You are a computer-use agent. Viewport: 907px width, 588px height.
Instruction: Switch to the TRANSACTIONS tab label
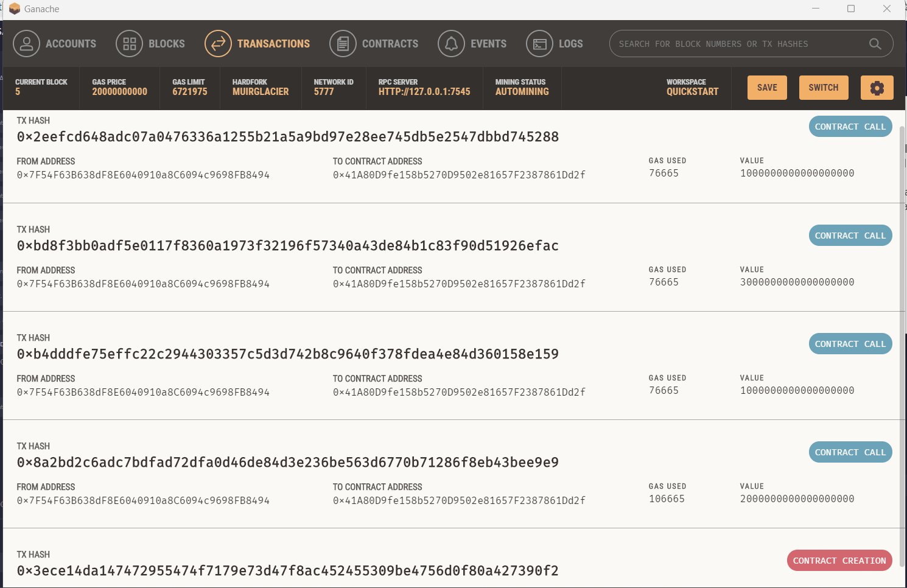click(x=273, y=44)
